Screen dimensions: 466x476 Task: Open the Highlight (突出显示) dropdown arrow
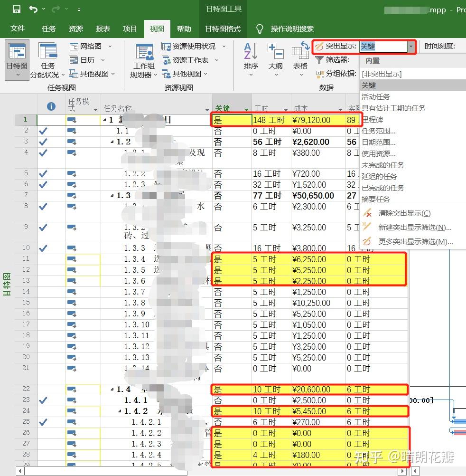411,47
